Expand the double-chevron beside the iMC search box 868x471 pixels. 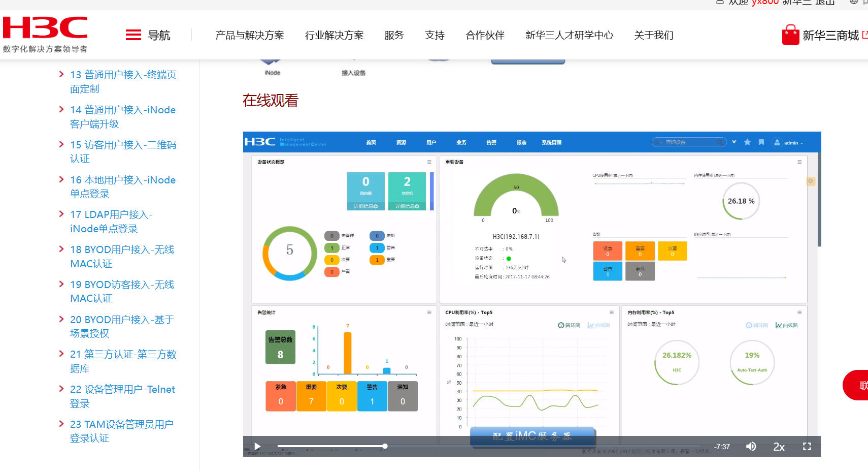[x=734, y=142]
